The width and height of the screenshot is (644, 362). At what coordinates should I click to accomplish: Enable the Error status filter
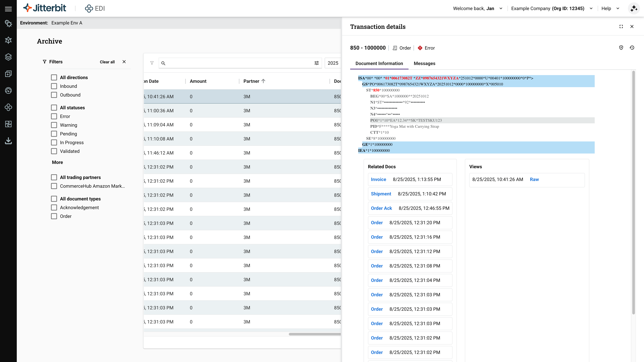pyautogui.click(x=54, y=116)
